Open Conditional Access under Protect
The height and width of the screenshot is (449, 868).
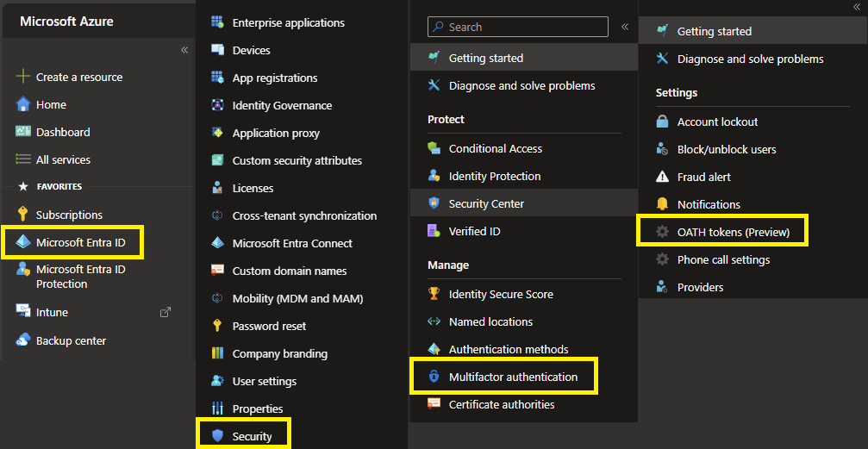click(495, 148)
